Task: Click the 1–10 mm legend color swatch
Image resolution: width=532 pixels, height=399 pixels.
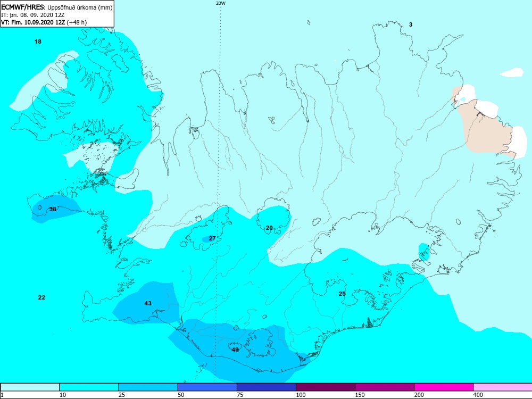Action: [30, 387]
